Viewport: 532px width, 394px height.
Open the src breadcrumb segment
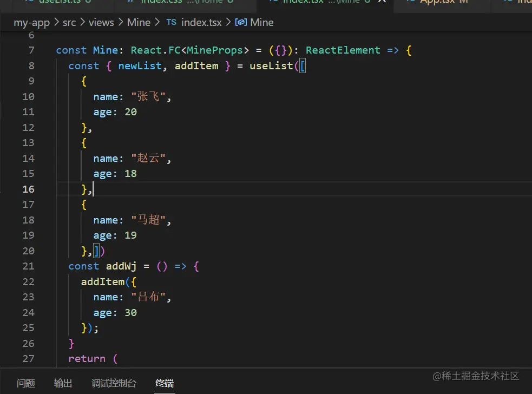click(x=69, y=22)
